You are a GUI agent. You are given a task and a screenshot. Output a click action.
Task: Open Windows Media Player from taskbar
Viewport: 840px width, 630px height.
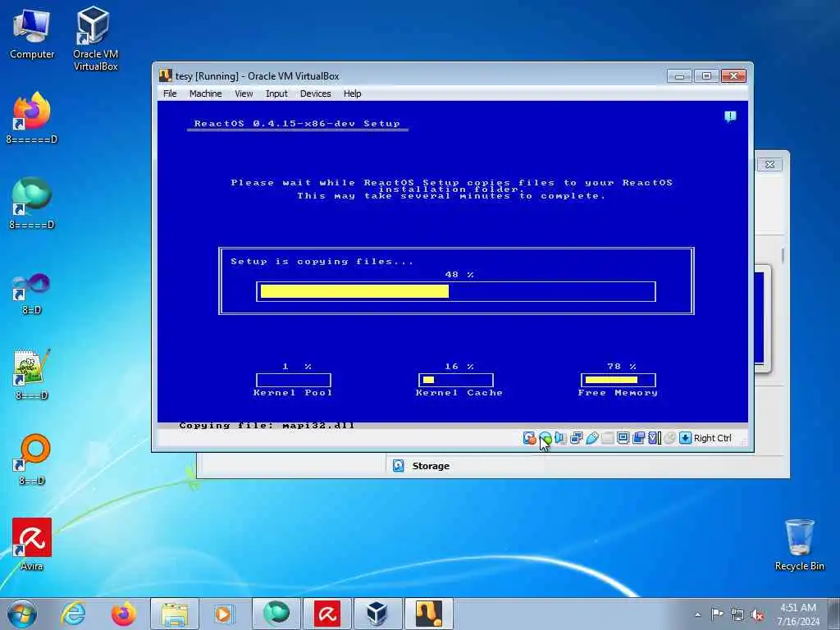[223, 614]
